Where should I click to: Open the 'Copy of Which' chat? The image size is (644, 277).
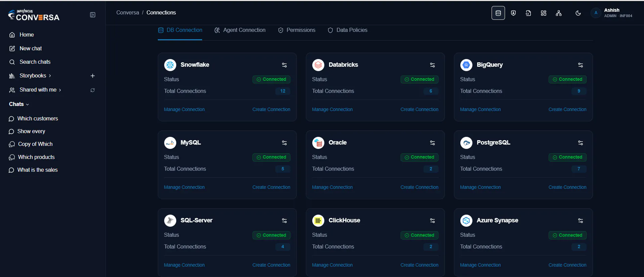[x=31, y=144]
